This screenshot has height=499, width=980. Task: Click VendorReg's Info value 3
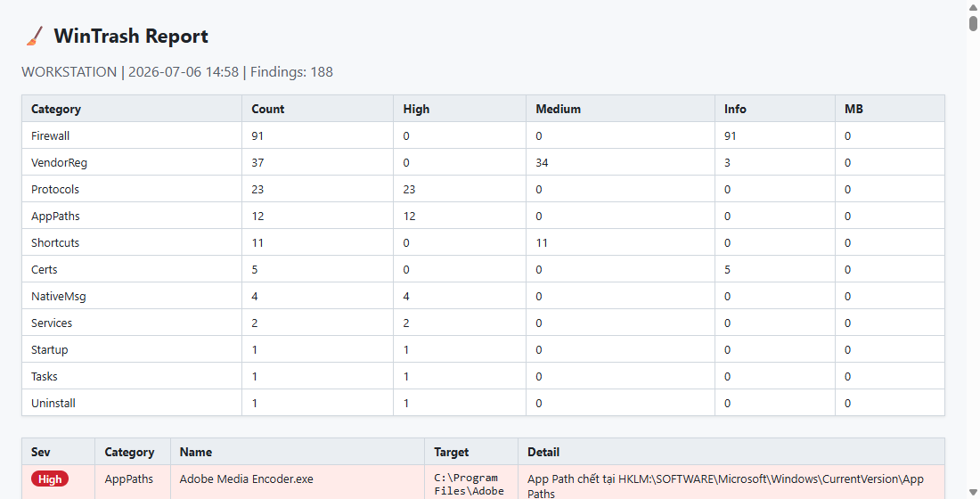pyautogui.click(x=728, y=162)
